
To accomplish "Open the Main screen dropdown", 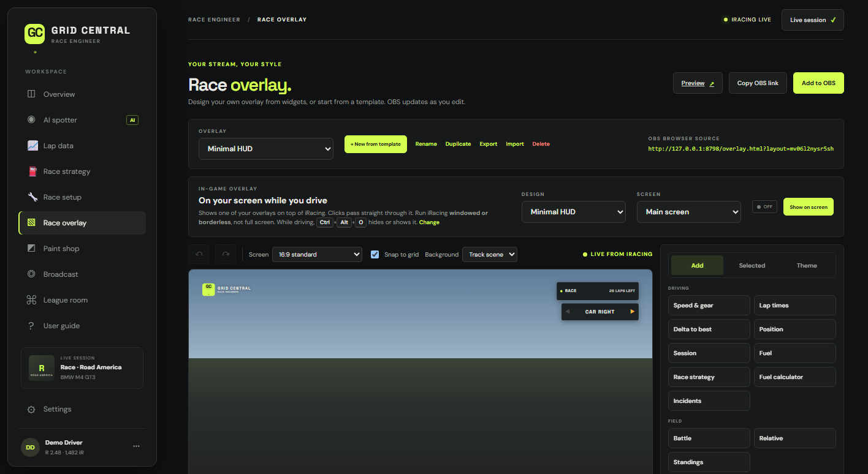I will point(689,212).
